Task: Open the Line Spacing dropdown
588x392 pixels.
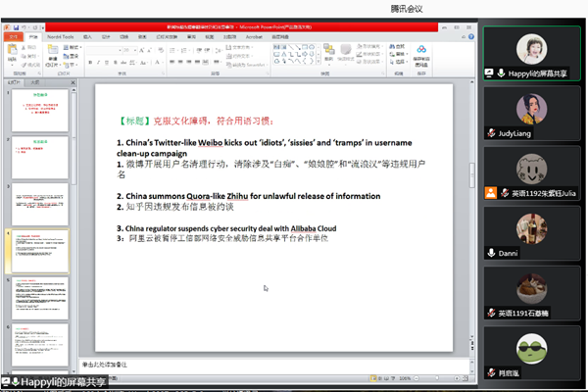Action: 219,50
